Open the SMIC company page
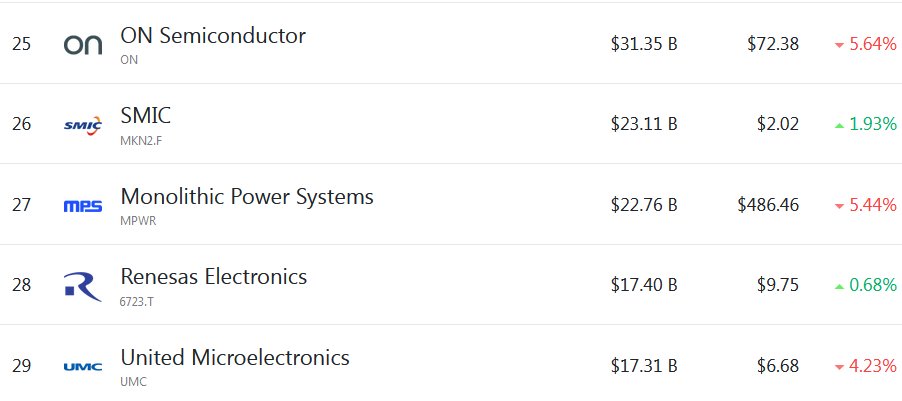The width and height of the screenshot is (902, 401). [146, 116]
